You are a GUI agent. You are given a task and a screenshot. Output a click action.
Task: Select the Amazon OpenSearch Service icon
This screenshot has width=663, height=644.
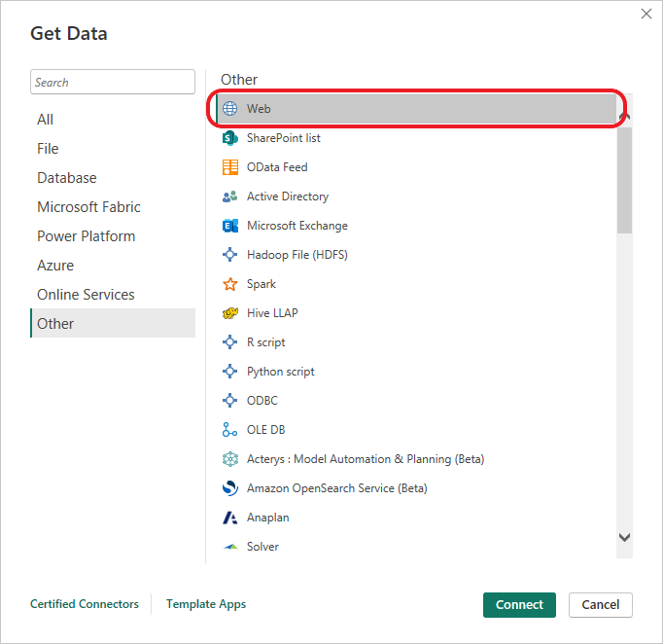coord(230,488)
